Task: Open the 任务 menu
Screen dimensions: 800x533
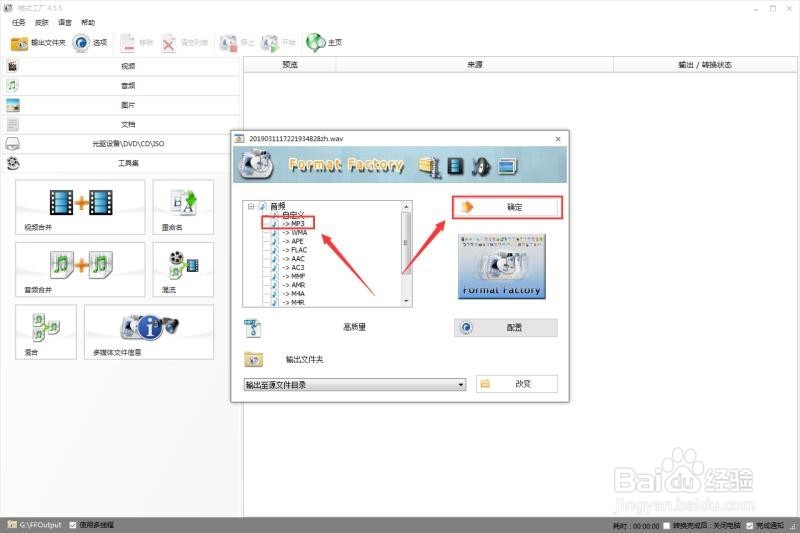Action: tap(18, 22)
